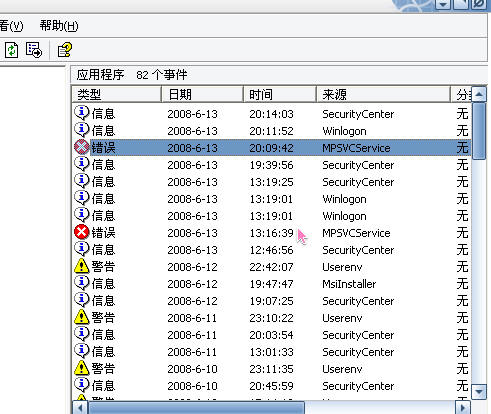
Task: Click the info icon of the 19:07:25 event
Action: point(82,300)
